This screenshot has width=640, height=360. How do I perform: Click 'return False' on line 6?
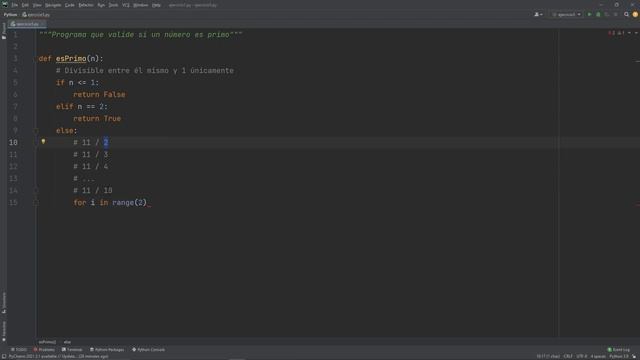click(x=99, y=95)
